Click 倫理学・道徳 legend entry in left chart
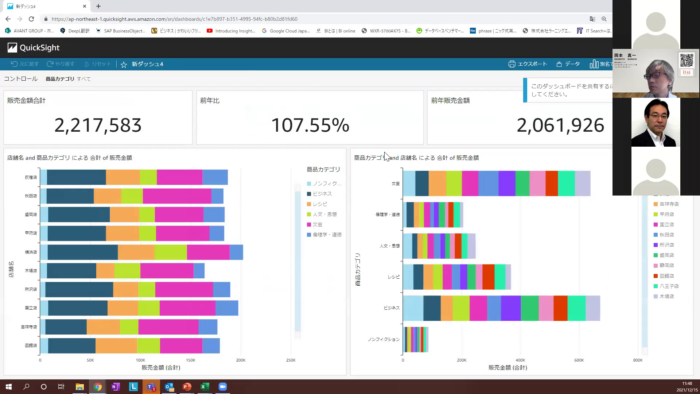Image resolution: width=700 pixels, height=394 pixels. (x=324, y=235)
